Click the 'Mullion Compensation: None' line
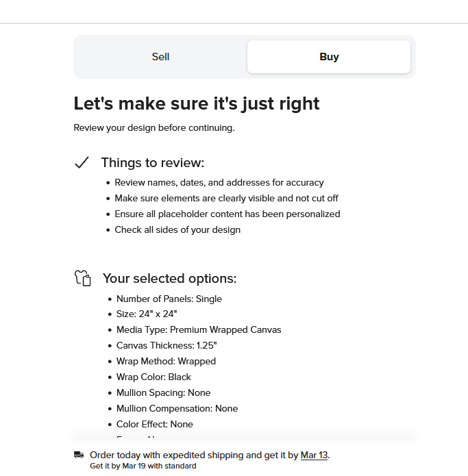 tap(177, 409)
